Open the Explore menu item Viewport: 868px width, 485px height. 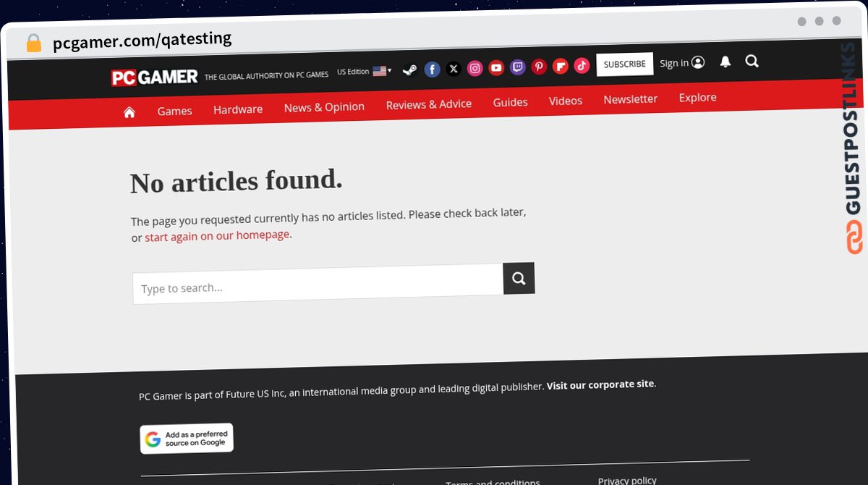pos(698,98)
